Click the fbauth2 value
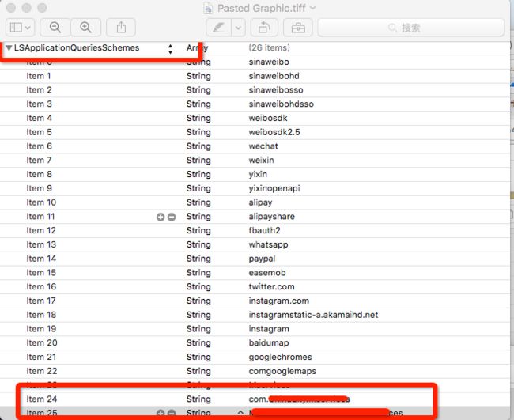This screenshot has height=420, width=514. (264, 230)
